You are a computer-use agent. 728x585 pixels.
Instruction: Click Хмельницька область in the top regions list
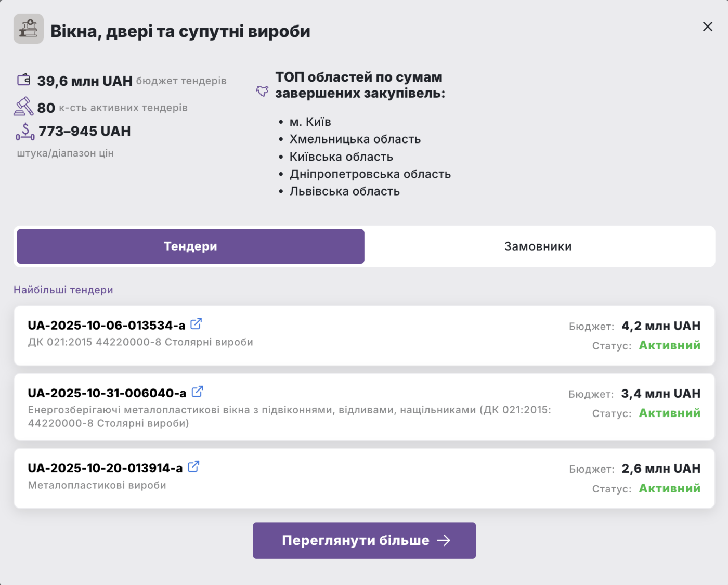[x=355, y=139]
